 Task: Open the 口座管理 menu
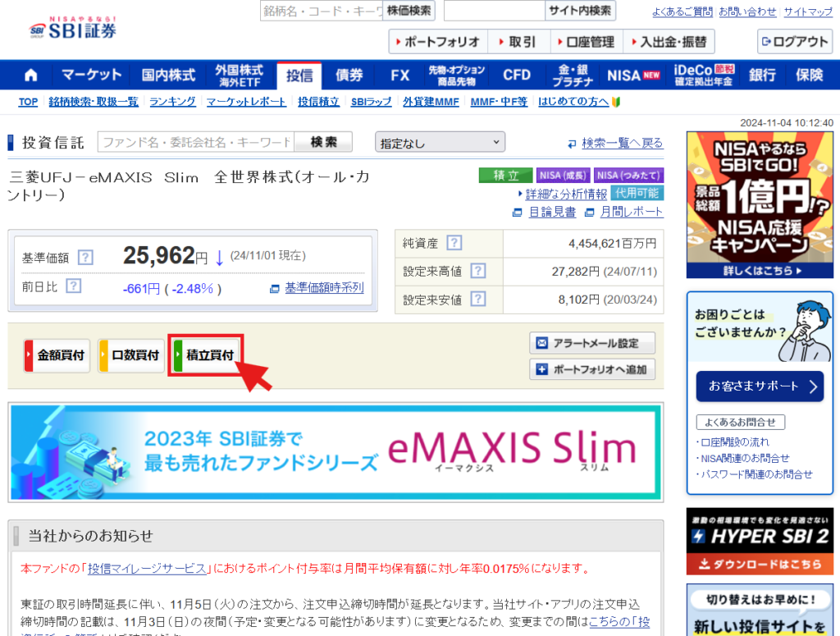pyautogui.click(x=587, y=42)
